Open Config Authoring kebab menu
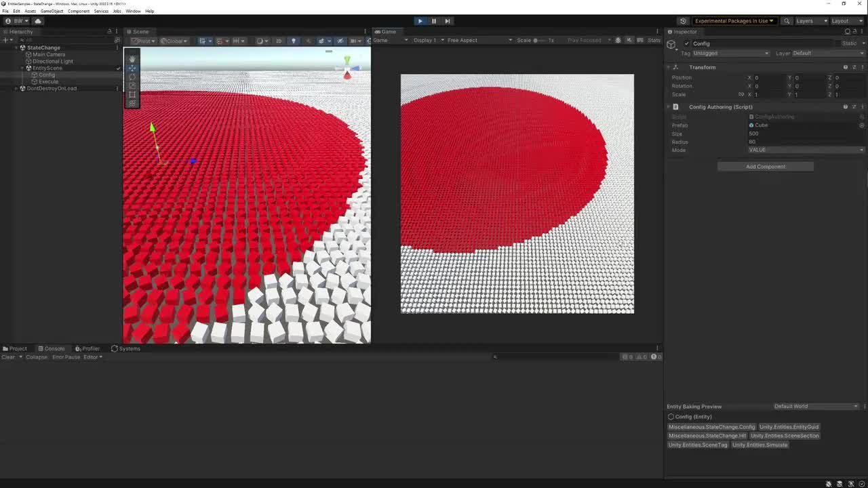This screenshot has width=868, height=488. pos(863,106)
